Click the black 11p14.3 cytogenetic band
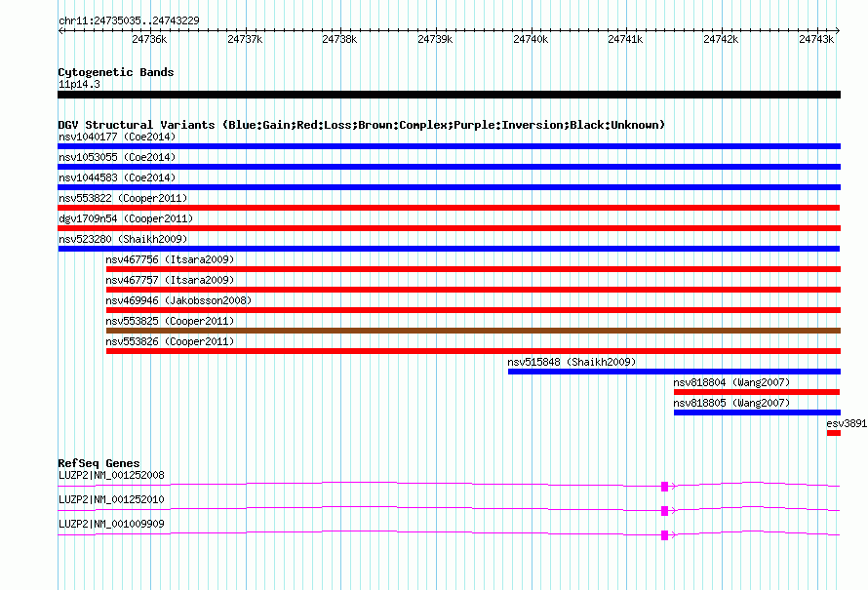Image resolution: width=868 pixels, height=590 pixels. 449,95
